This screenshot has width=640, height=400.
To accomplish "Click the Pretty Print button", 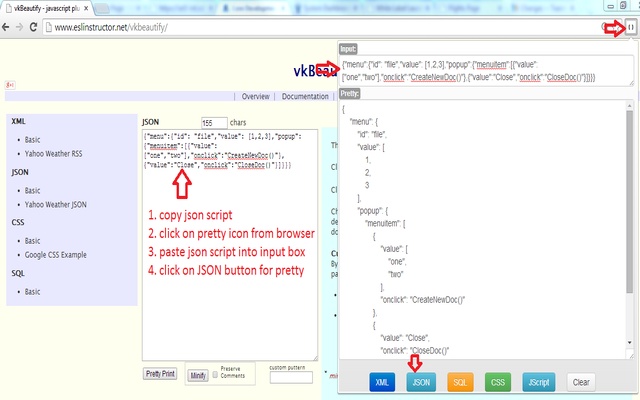I will coord(160,373).
